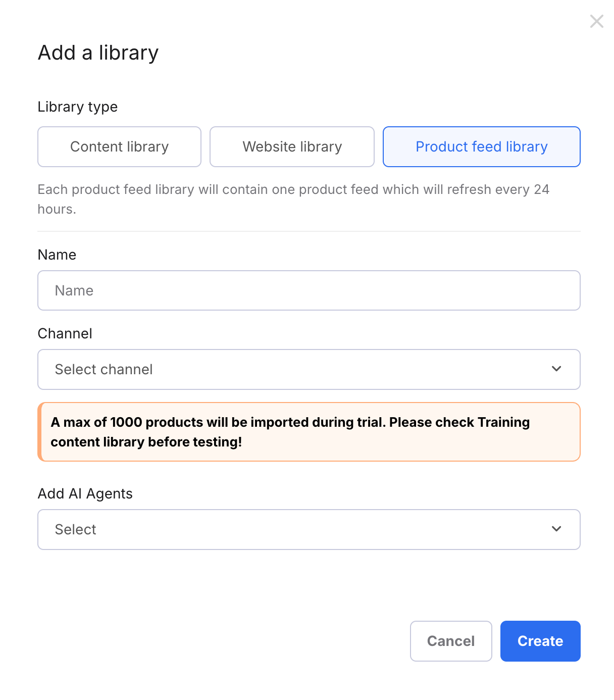Expand the AI Agents chevron arrow
Viewport: 614px width, 700px height.
tap(556, 529)
